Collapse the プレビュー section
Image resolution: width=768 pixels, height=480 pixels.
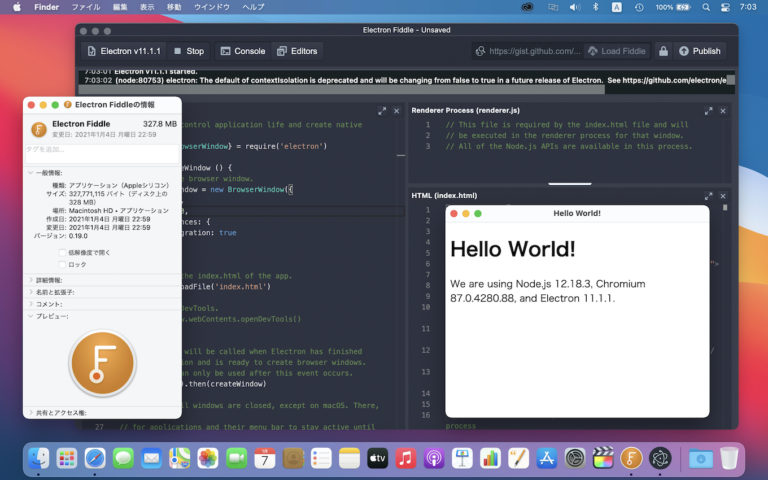[x=30, y=316]
